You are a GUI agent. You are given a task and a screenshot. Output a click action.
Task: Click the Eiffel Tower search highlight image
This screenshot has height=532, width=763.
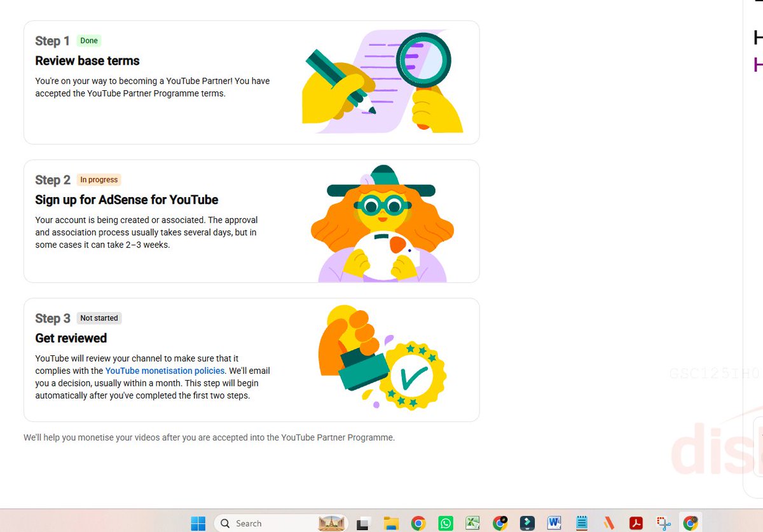(x=331, y=523)
